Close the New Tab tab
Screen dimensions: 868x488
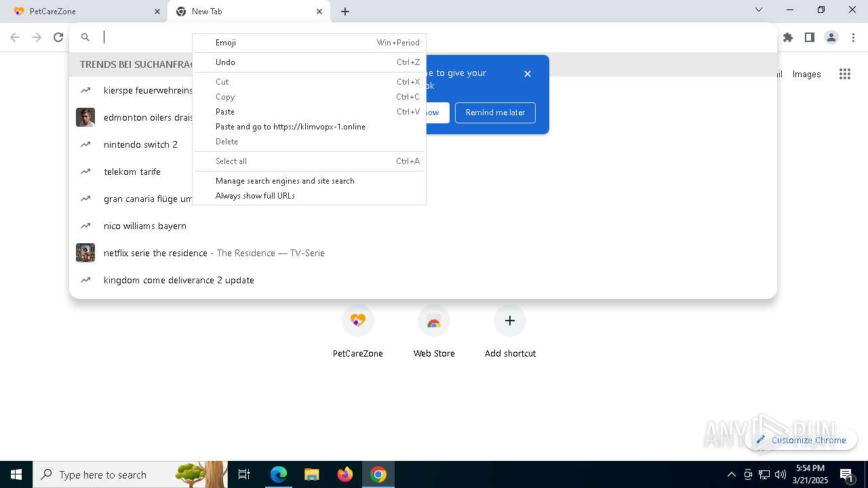pos(319,12)
